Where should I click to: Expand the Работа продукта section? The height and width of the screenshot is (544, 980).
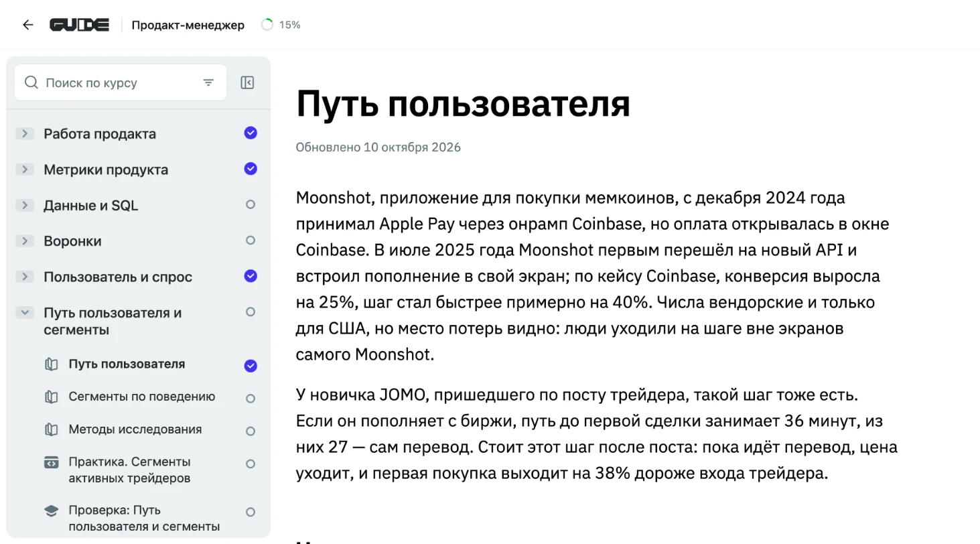25,133
